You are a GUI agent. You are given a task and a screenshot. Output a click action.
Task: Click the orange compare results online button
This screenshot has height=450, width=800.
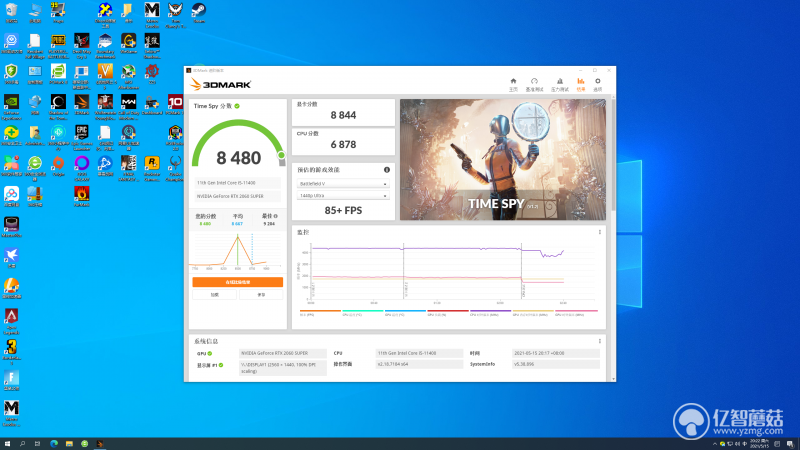pos(238,282)
